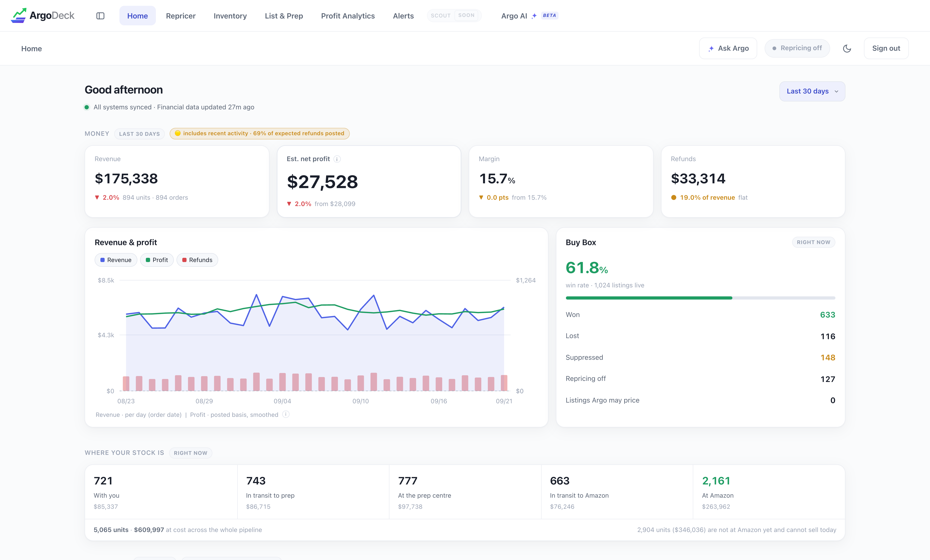This screenshot has height=560, width=930.
Task: Click the Sign out button
Action: [886, 48]
